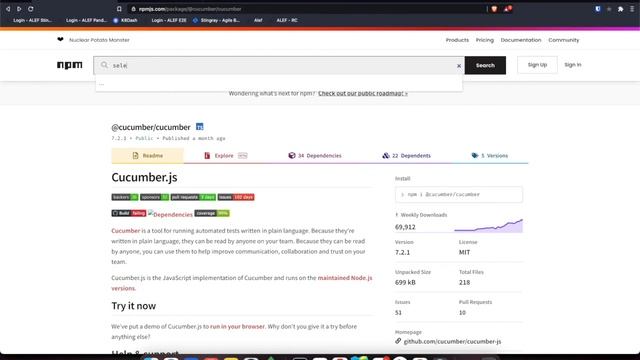Click the build failing badge
The width and height of the screenshot is (640, 360).
[x=129, y=213]
